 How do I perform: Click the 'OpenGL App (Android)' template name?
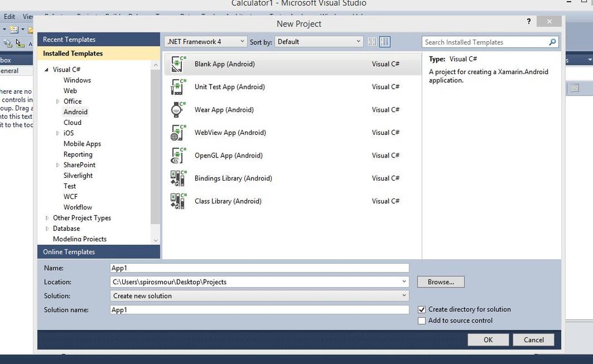pyautogui.click(x=228, y=155)
